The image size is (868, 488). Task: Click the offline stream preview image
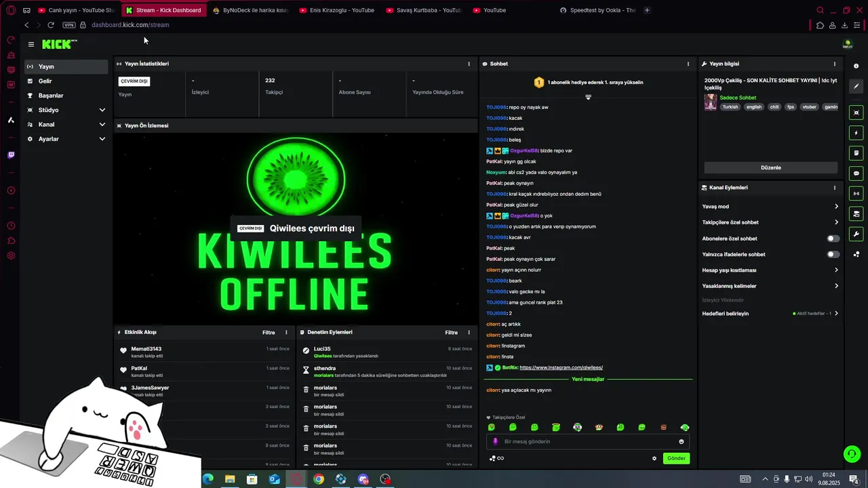296,228
